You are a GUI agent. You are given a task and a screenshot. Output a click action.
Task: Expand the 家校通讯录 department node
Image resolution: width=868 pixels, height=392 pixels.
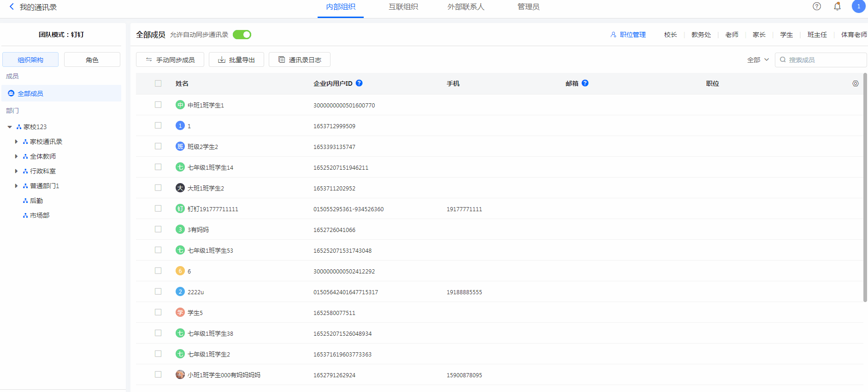pos(16,142)
